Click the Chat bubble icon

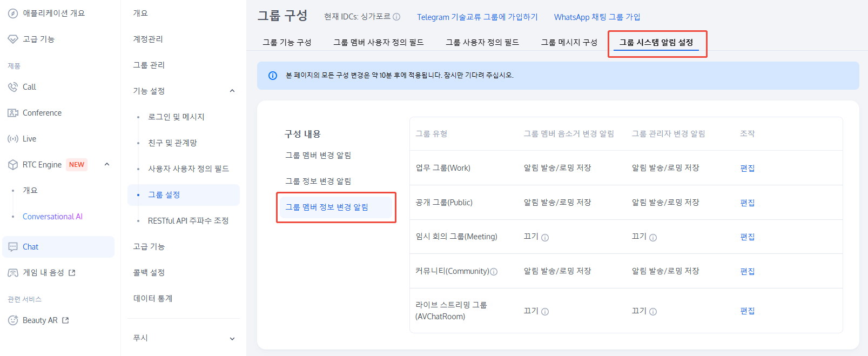pos(13,247)
